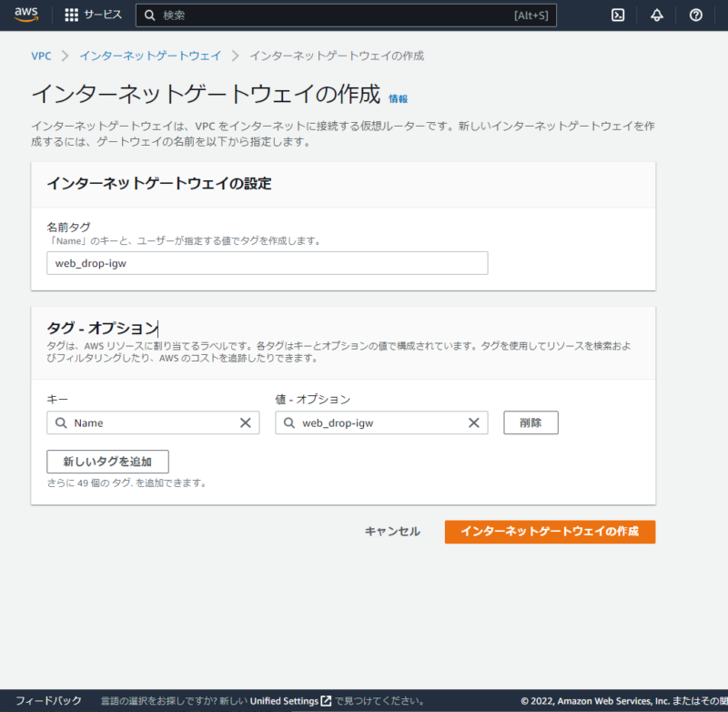Clear the Name key with X icon
The image size is (728, 712).
(245, 422)
